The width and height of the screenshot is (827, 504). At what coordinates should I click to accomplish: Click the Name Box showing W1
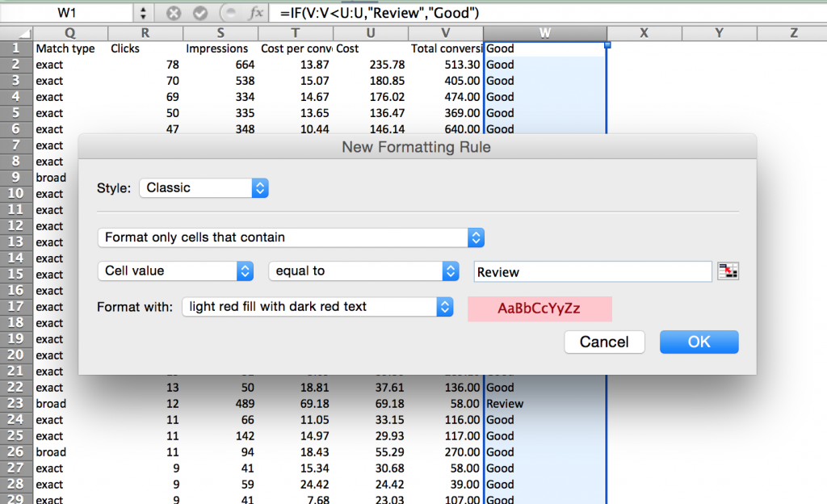(67, 13)
